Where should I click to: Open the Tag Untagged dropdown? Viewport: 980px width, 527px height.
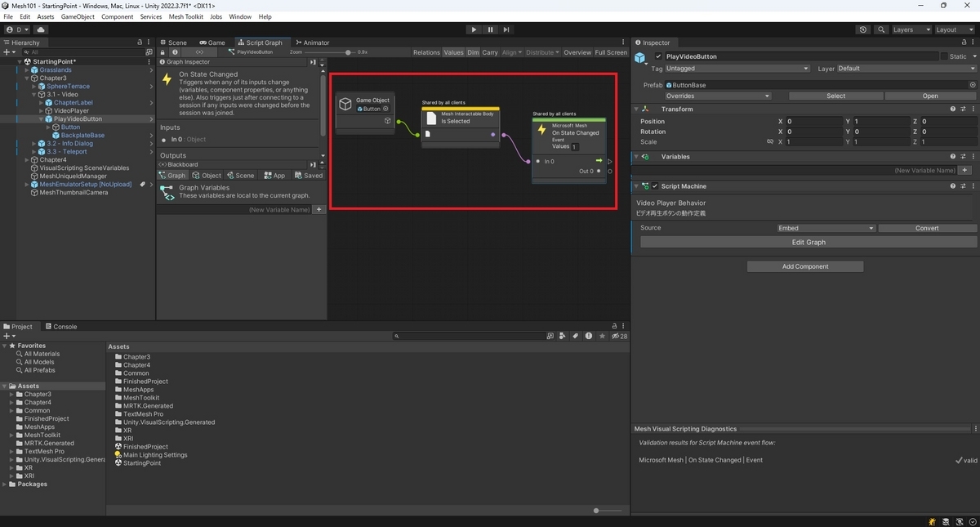737,69
